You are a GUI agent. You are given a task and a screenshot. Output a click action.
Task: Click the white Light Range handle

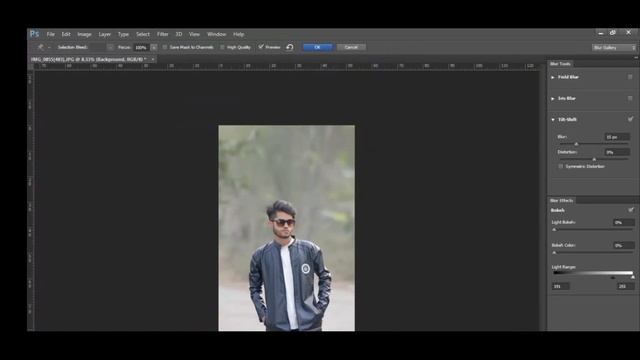point(633,277)
